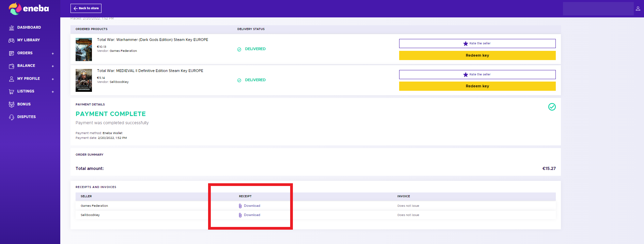Click Does not issue for Games Federation
This screenshot has width=644, height=244.
408,206
